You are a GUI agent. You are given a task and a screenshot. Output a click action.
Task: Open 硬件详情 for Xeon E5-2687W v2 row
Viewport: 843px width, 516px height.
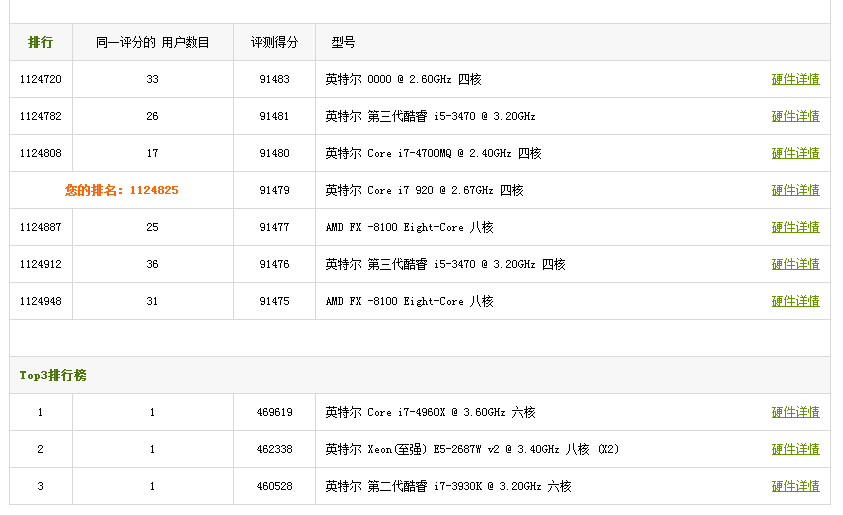coord(795,449)
